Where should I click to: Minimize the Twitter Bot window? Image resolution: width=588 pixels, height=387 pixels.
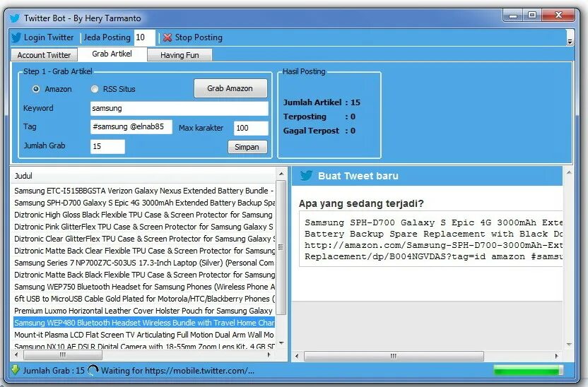(513, 16)
